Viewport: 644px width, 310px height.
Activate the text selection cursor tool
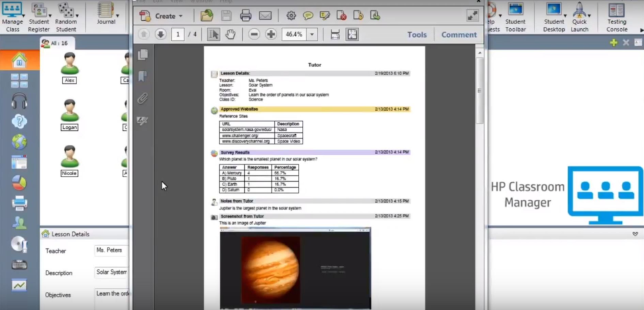click(x=213, y=34)
